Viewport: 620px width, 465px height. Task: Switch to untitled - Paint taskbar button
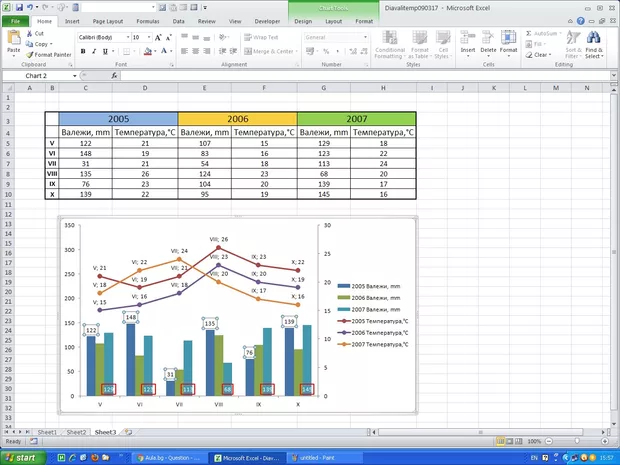coord(324,458)
